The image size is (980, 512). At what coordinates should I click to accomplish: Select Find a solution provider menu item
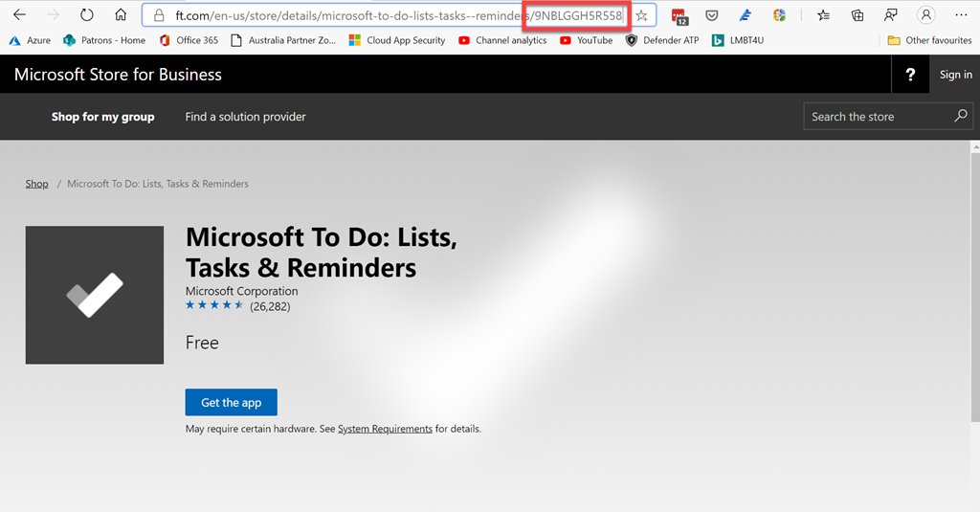pyautogui.click(x=245, y=117)
